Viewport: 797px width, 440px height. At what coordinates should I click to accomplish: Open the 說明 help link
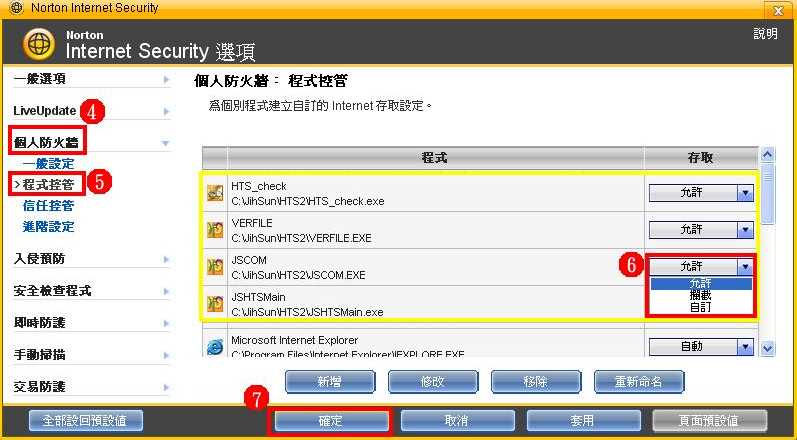click(765, 34)
